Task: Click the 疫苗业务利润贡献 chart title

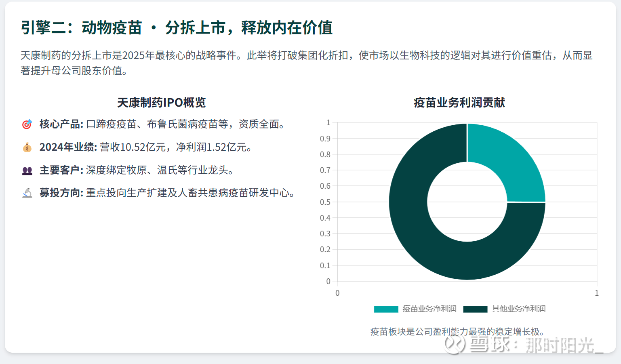Action: (459, 103)
